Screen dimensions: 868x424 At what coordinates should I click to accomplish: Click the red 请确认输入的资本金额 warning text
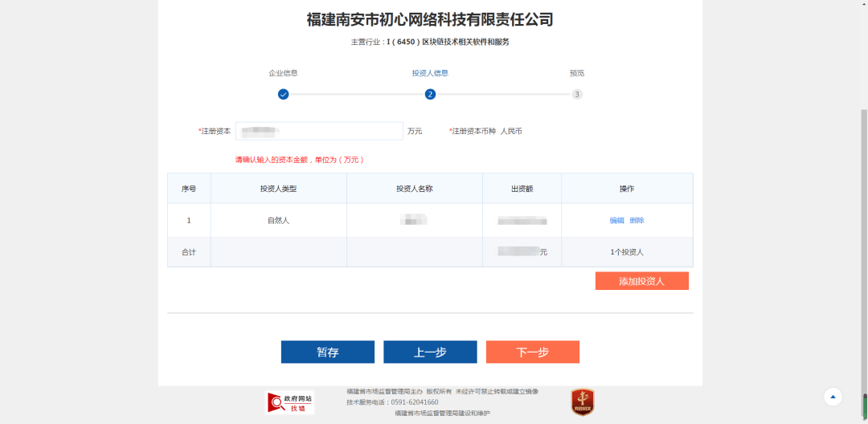point(300,160)
